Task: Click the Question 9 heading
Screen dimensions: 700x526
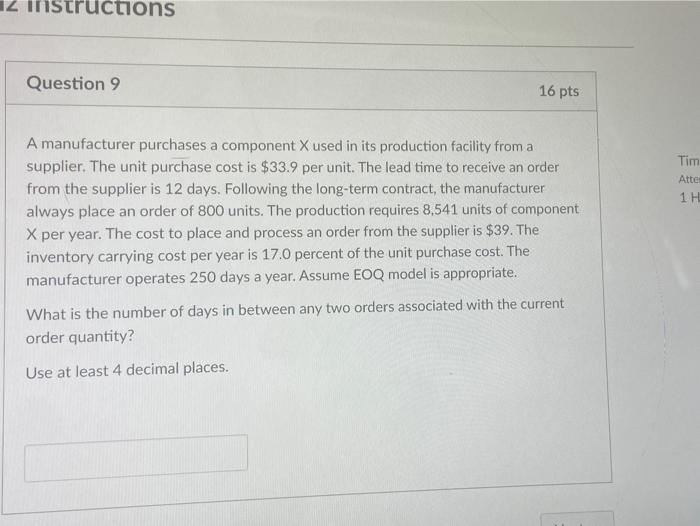Action: click(73, 83)
